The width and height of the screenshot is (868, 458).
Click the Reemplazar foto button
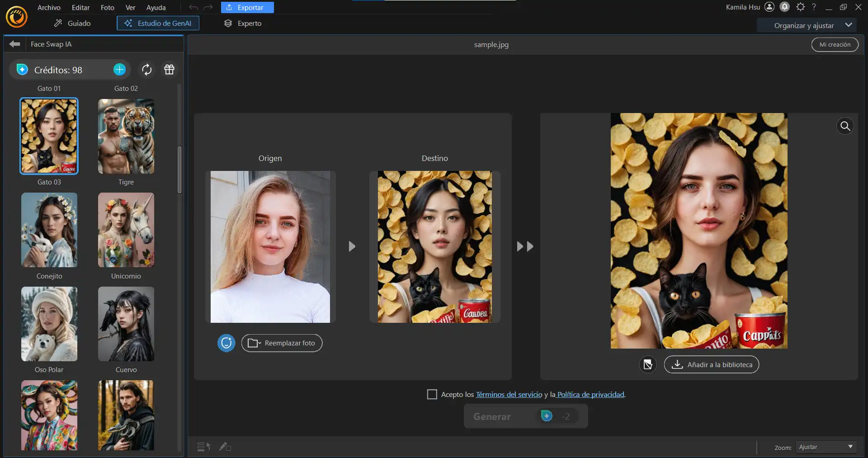pyautogui.click(x=282, y=343)
